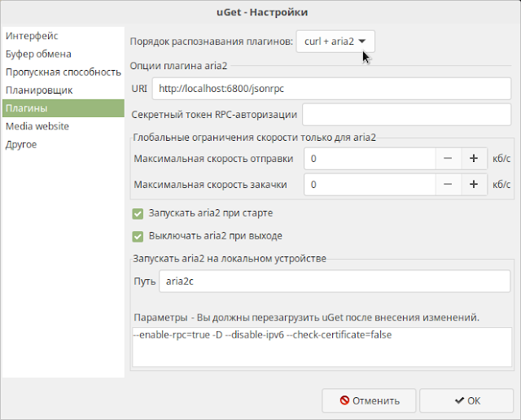
Task: Click into the URI input field
Action: tap(331, 89)
